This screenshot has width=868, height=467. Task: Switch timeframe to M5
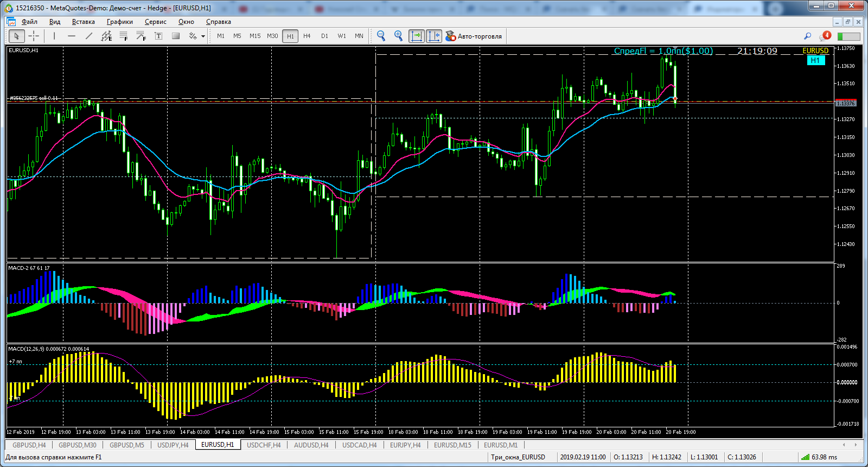(x=237, y=36)
